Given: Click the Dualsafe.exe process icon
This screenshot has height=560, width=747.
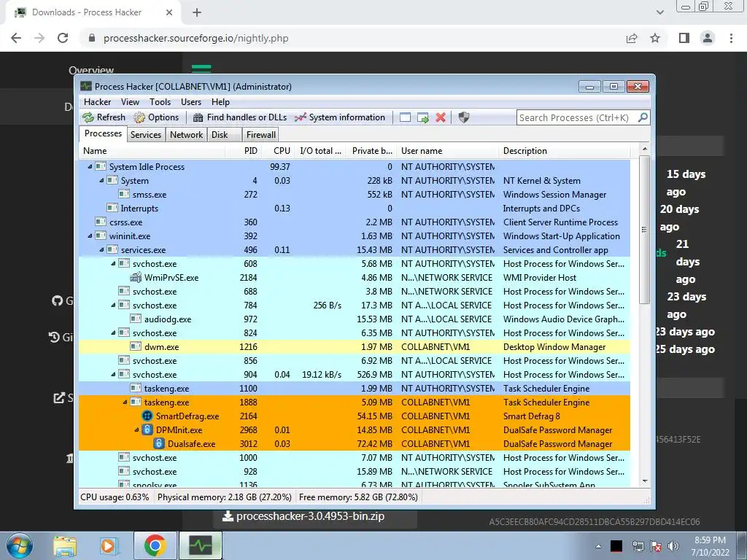Looking at the screenshot, I should pyautogui.click(x=158, y=444).
